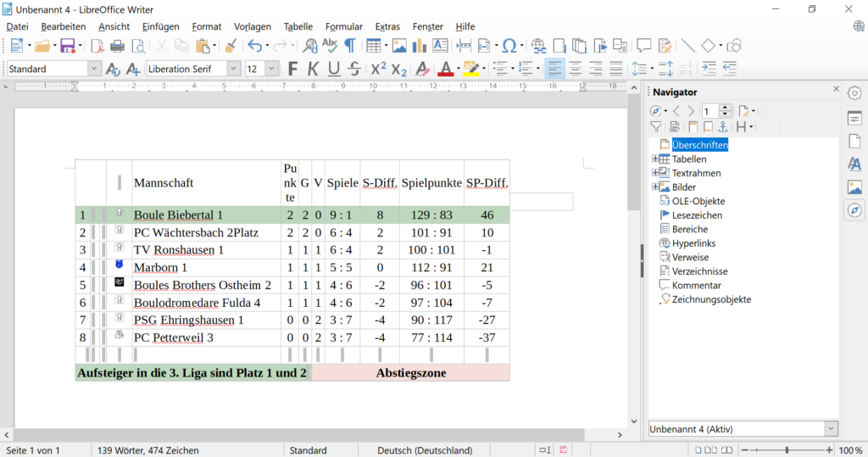Click the Undo arrow icon

coord(254,46)
